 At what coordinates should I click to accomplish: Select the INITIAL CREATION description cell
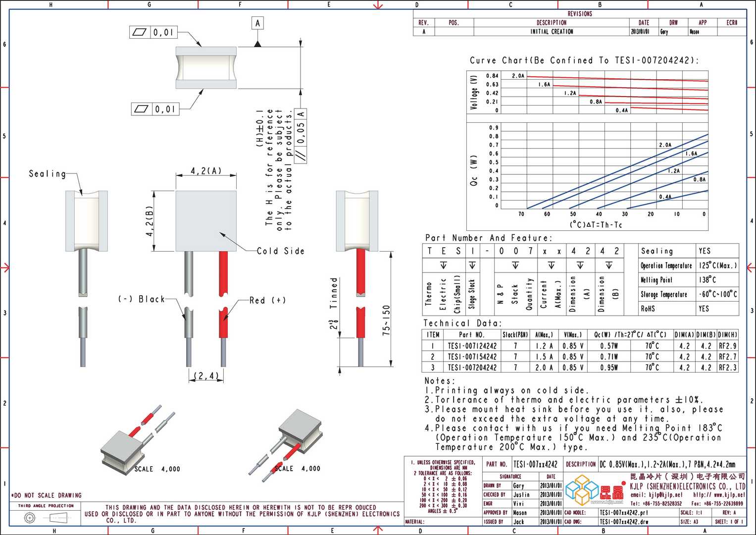pyautogui.click(x=552, y=32)
